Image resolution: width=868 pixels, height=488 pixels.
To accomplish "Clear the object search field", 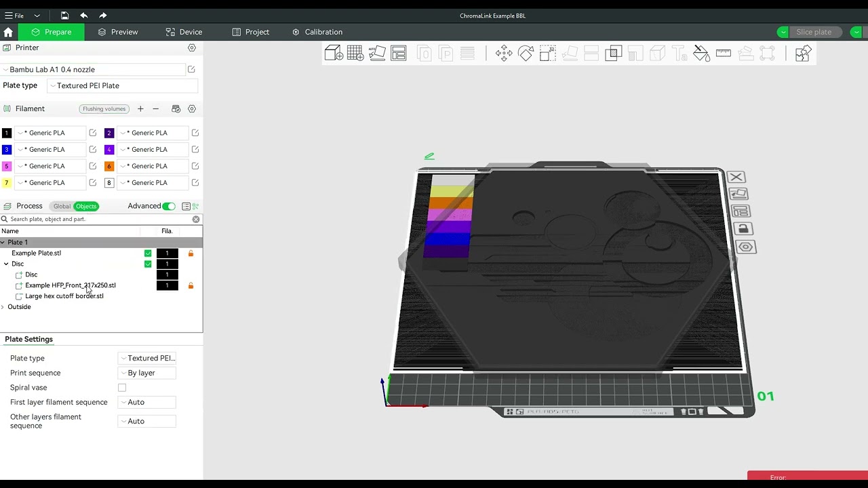I will [196, 220].
